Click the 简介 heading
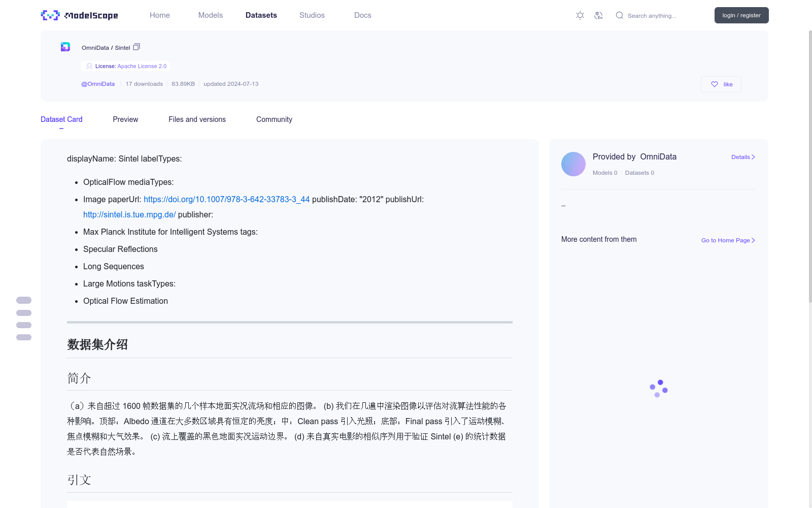812x508 pixels. coord(79,378)
